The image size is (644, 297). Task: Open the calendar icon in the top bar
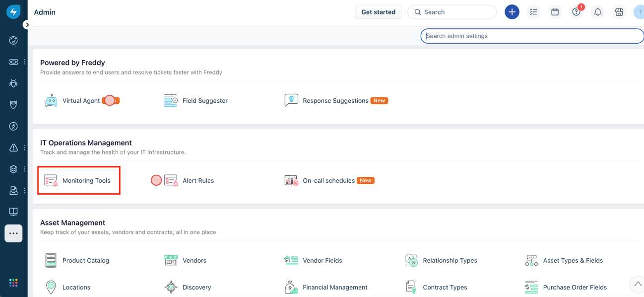click(x=555, y=11)
